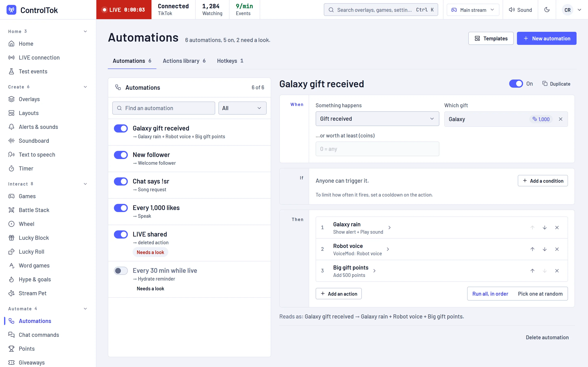Open the Gift received trigger dropdown
Image resolution: width=588 pixels, height=367 pixels.
(x=377, y=119)
